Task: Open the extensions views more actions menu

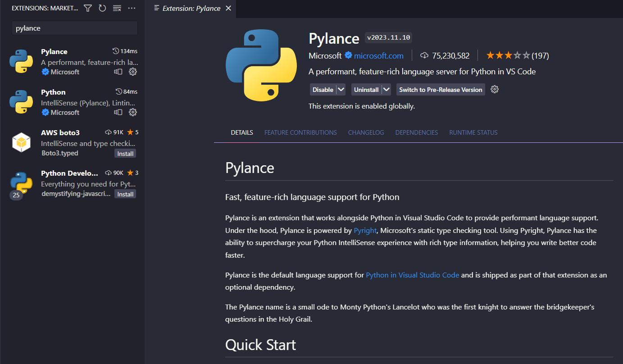Action: [132, 8]
